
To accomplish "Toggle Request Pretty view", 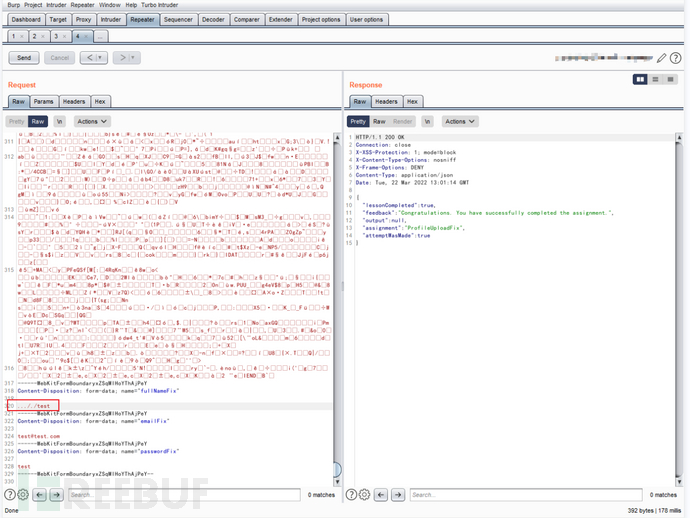I will (x=17, y=121).
